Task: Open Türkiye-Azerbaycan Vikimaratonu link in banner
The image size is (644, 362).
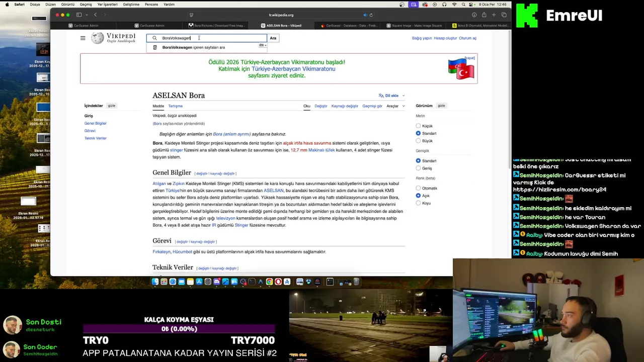Action: [x=293, y=69]
